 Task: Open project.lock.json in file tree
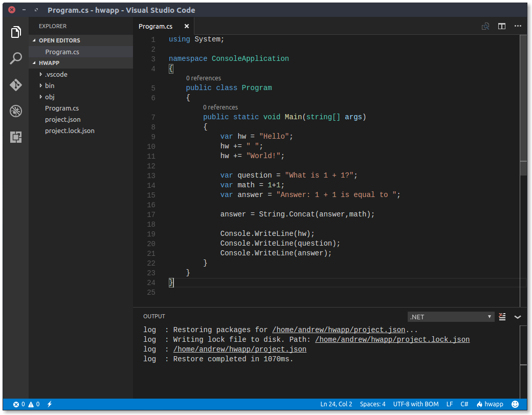click(x=81, y=130)
